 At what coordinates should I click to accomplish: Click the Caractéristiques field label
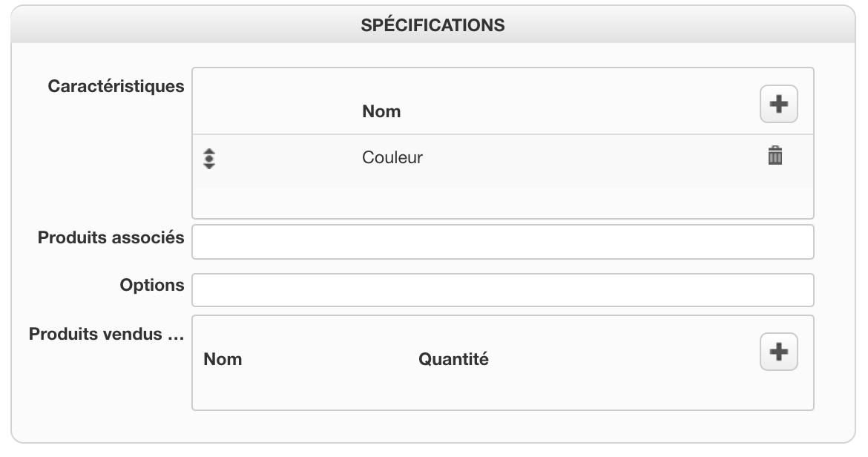[116, 86]
